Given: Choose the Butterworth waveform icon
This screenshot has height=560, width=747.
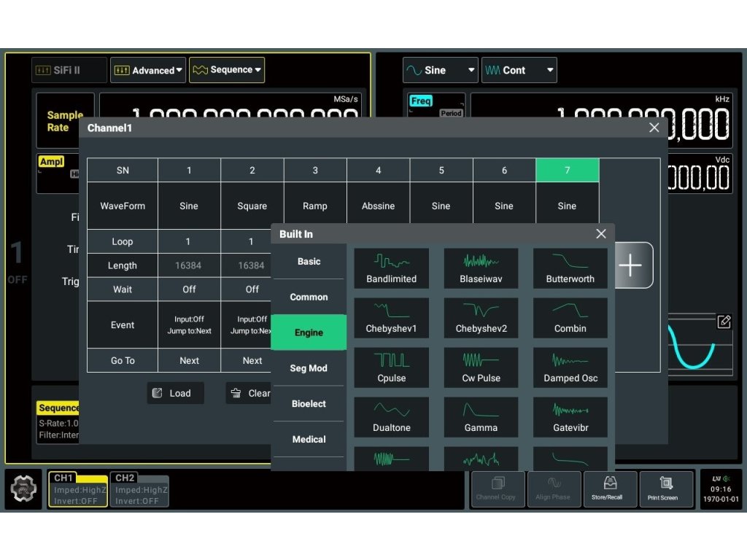Looking at the screenshot, I should 570,268.
